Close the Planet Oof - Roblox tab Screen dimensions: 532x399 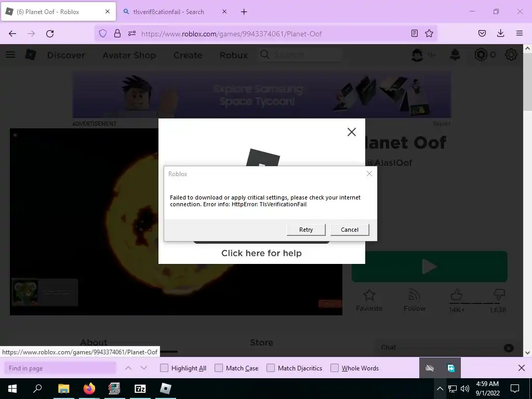click(108, 12)
